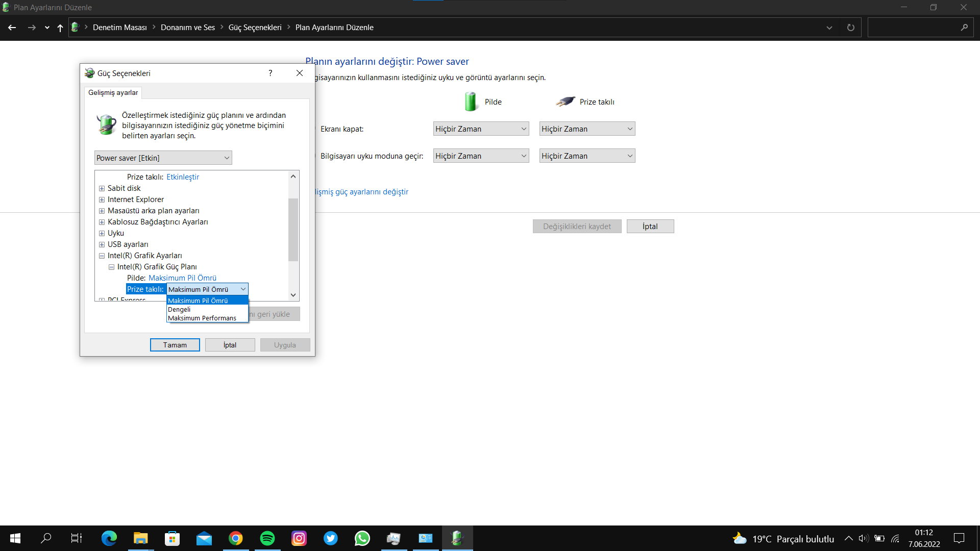Screen dimensions: 980x551
Task: Click the Up arrow navigation icon
Action: (60, 28)
